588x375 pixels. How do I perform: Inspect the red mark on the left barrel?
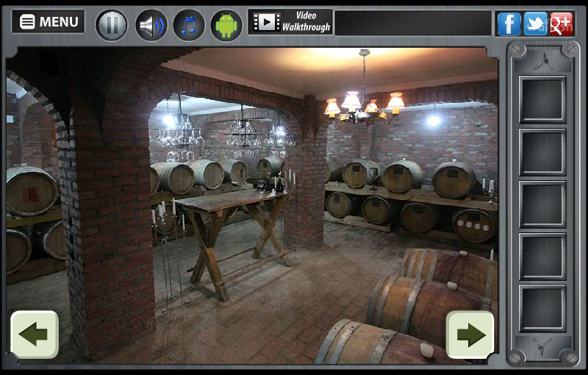pyautogui.click(x=31, y=195)
